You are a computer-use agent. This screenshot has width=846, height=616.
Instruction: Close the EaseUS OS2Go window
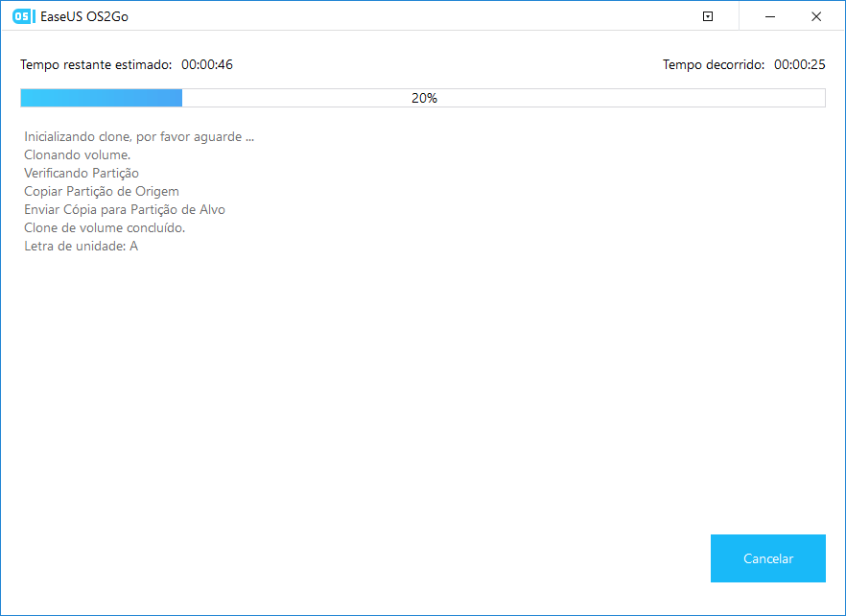816,16
